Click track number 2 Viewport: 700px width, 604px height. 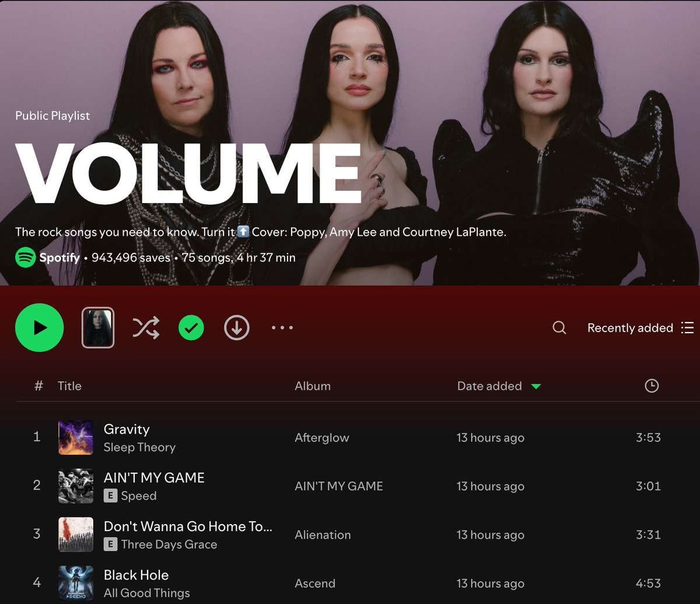coord(37,486)
